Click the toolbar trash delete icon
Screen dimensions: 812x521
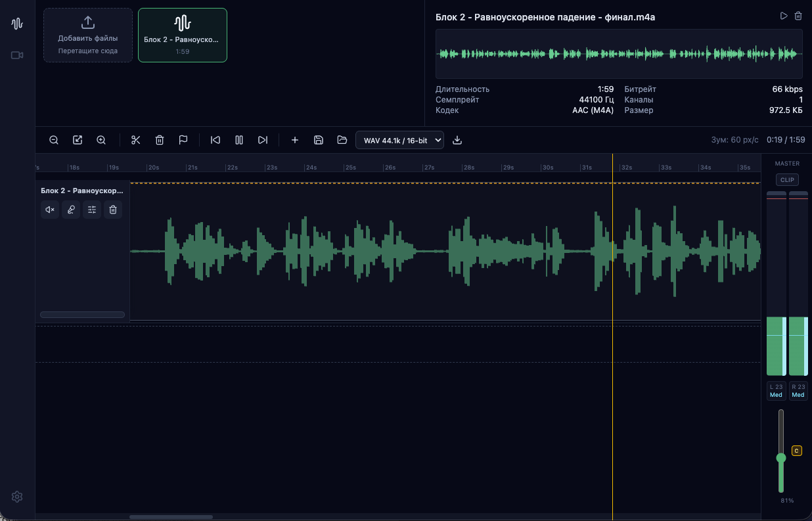[160, 140]
